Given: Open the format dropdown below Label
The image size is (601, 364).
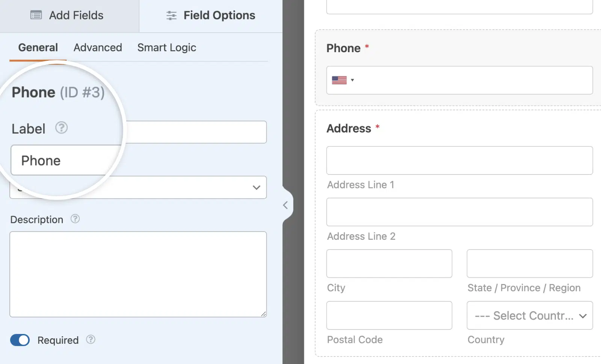Looking at the screenshot, I should tap(138, 187).
